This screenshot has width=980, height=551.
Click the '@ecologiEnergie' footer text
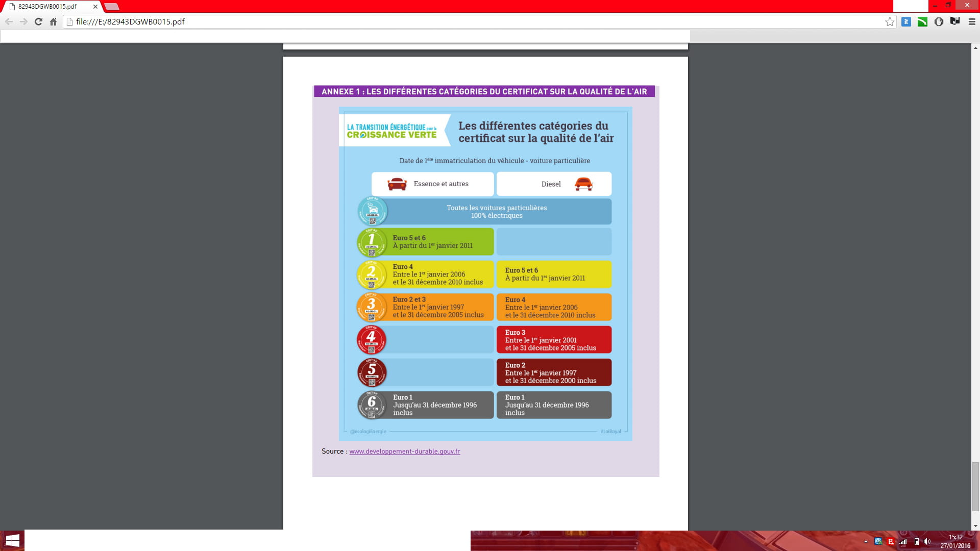click(368, 432)
